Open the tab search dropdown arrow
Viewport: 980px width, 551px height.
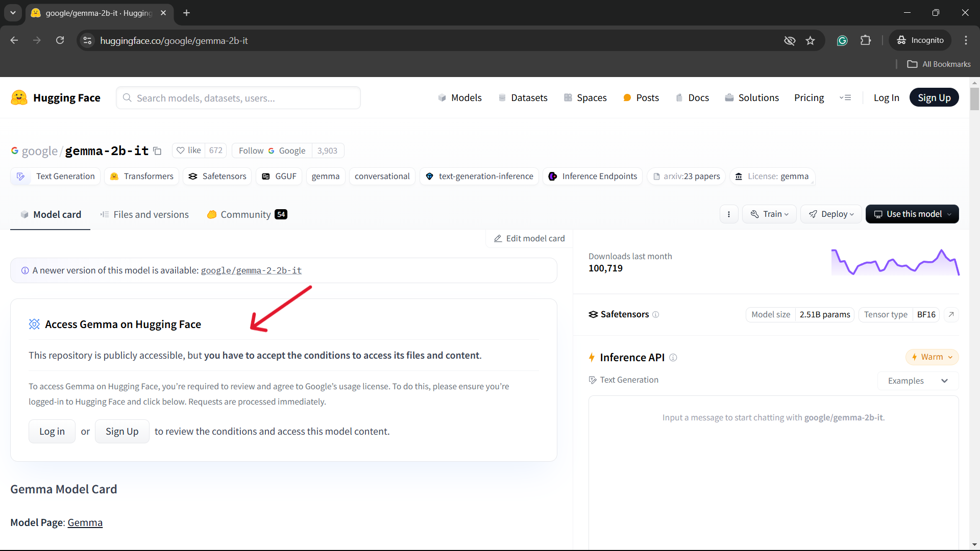coord(13,13)
